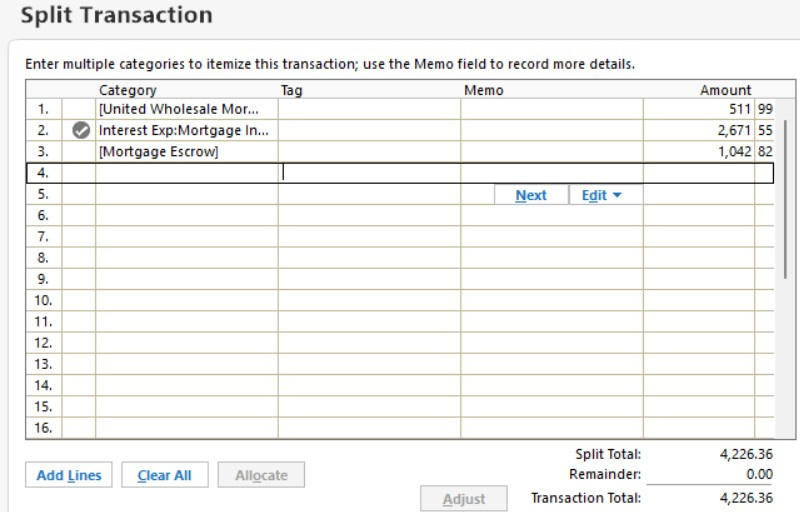Click the vertical scrollbar of the split list

[x=785, y=199]
